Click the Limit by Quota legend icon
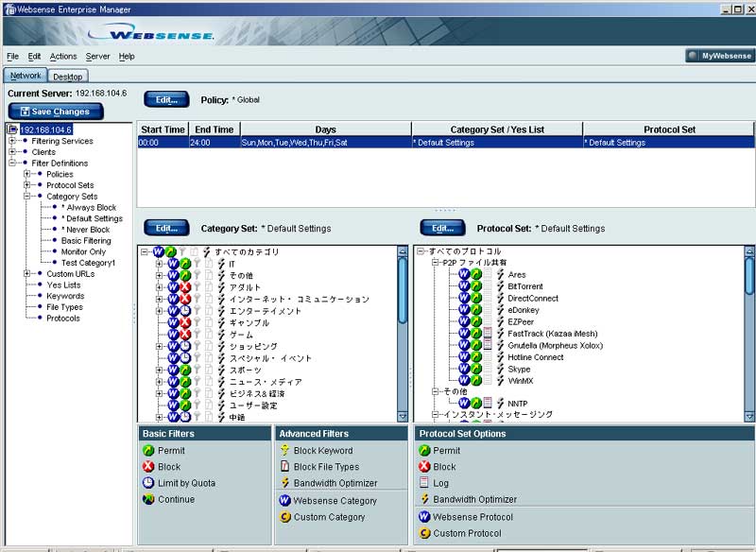This screenshot has height=552, width=756. tap(148, 483)
